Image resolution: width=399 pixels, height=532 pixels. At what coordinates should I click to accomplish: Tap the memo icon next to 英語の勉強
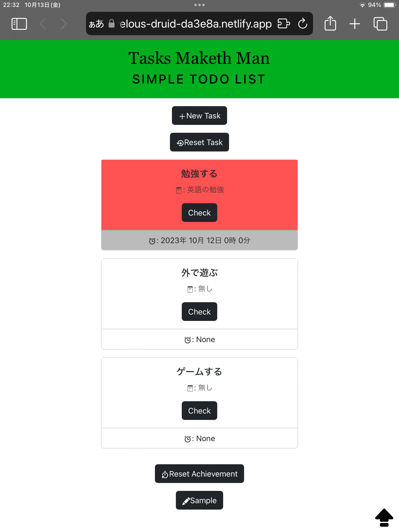179,190
